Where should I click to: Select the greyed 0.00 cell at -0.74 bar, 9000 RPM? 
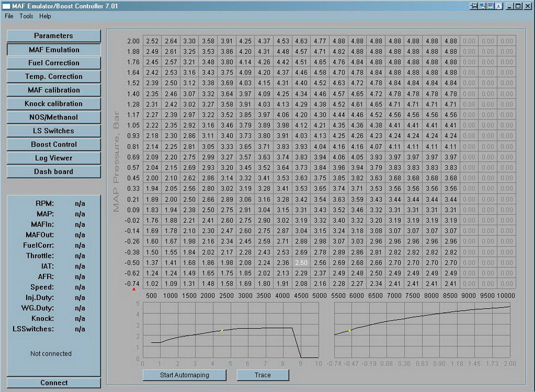click(x=469, y=283)
